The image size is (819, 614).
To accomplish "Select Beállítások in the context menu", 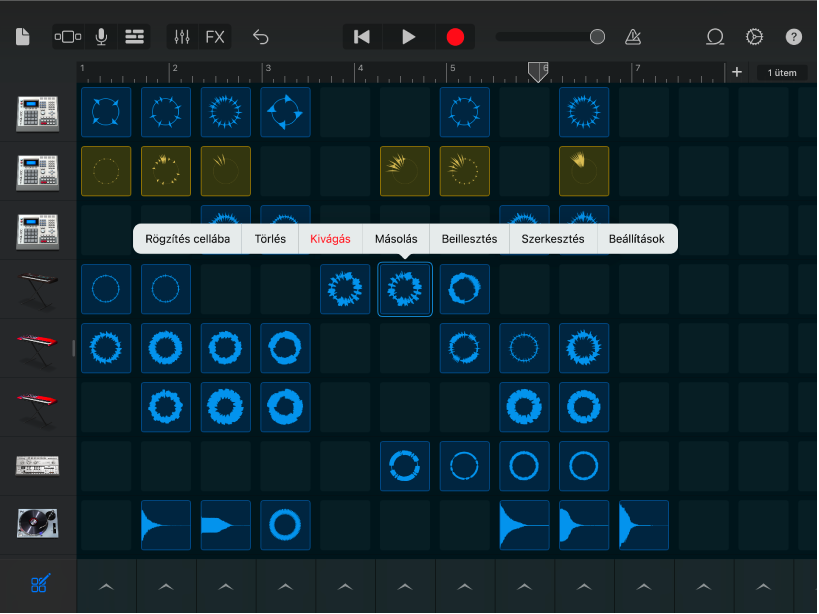I will pyautogui.click(x=637, y=239).
